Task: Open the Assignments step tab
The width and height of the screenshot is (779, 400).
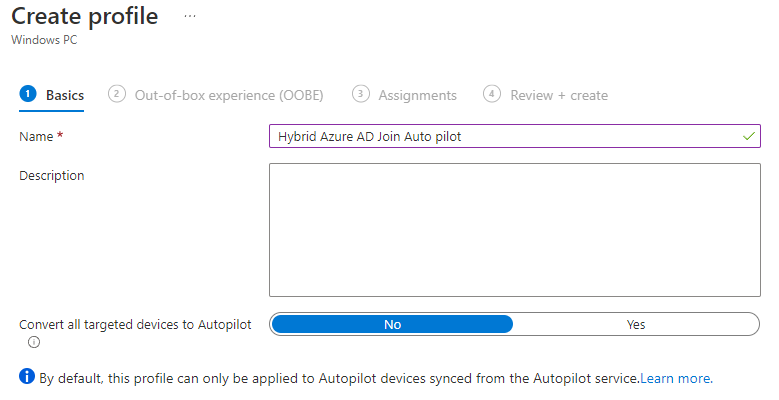Action: (417, 95)
